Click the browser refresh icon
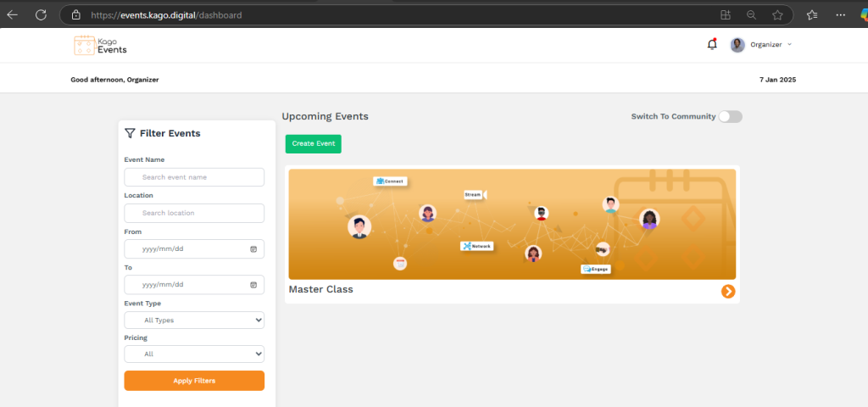 40,14
